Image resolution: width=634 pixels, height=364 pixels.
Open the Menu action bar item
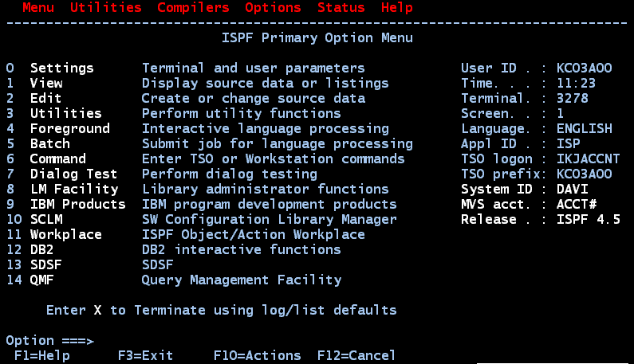(x=38, y=7)
